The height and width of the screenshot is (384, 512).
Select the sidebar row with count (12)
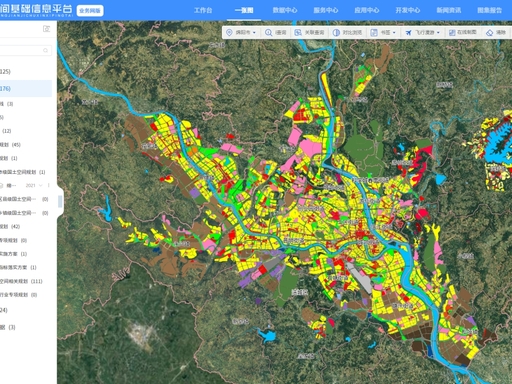[x=26, y=131]
